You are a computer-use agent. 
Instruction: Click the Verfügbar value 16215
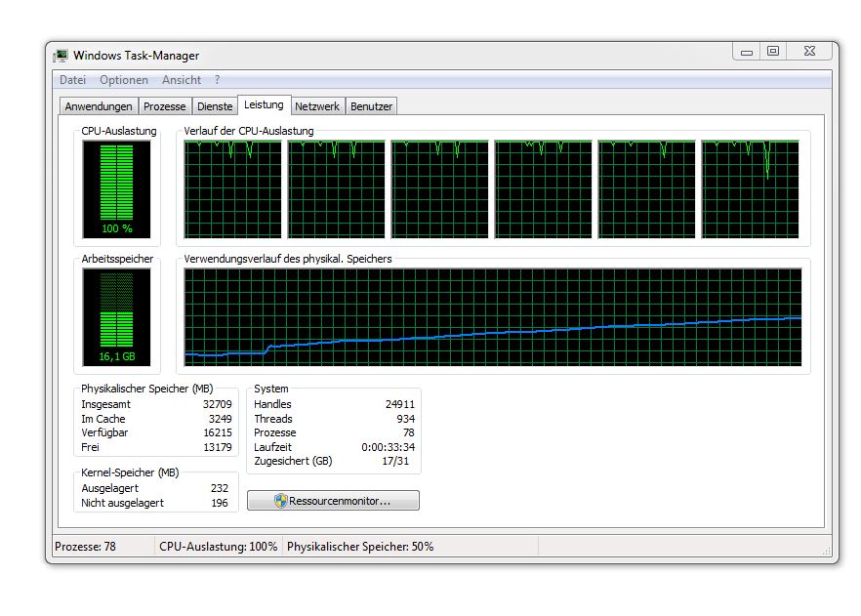tap(218, 432)
